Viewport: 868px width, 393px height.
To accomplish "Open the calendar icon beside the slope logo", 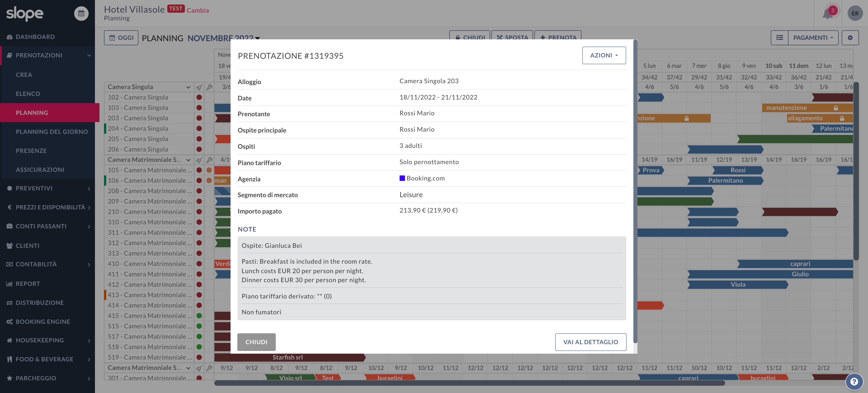I will 81,14.
